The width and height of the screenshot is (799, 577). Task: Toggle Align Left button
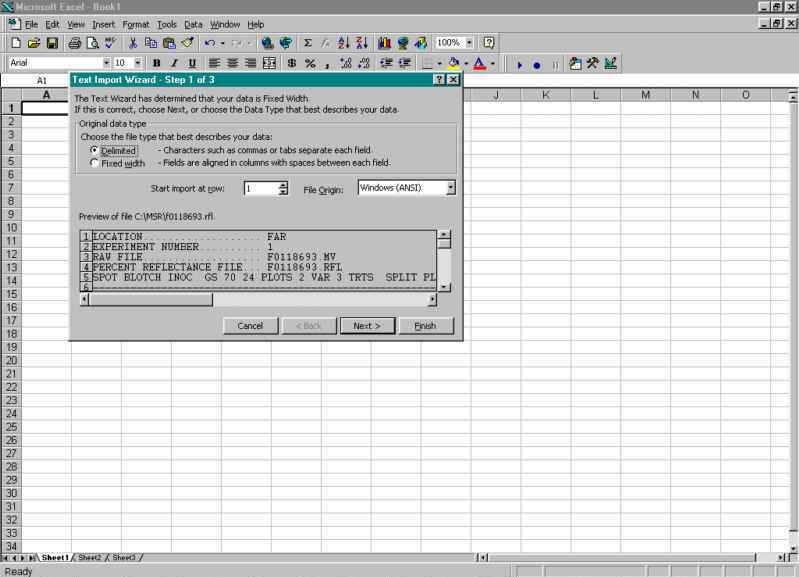(214, 63)
